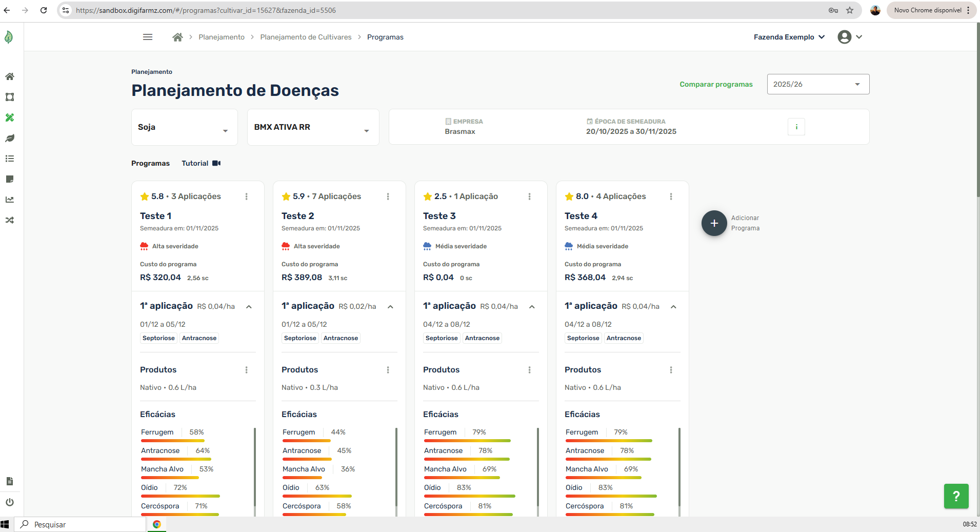This screenshot has height=532, width=980.
Task: Collapse 1ª aplicação in Teste 4 card
Action: pos(673,307)
